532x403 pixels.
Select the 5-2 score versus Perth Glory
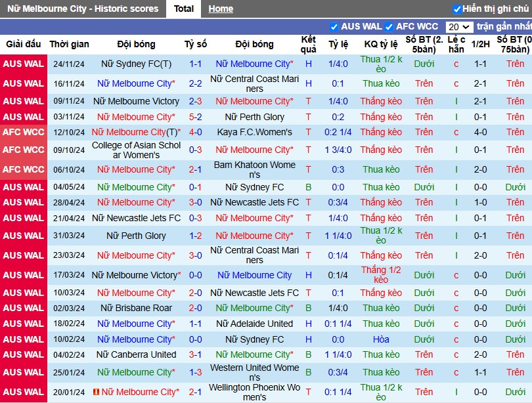pos(196,117)
